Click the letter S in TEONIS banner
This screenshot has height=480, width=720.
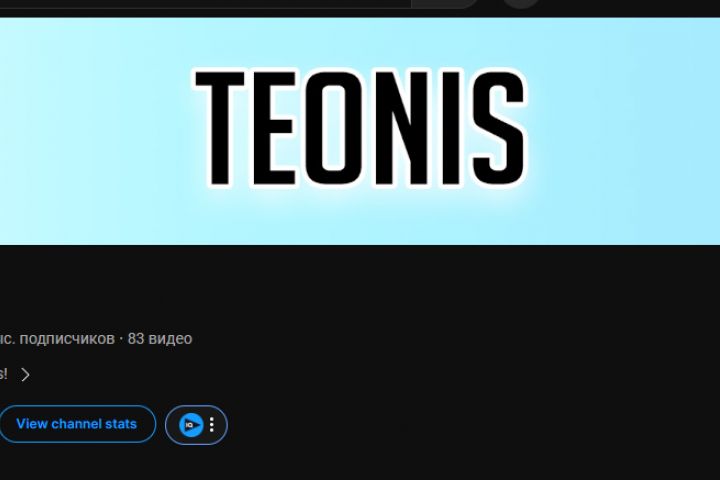click(x=499, y=128)
